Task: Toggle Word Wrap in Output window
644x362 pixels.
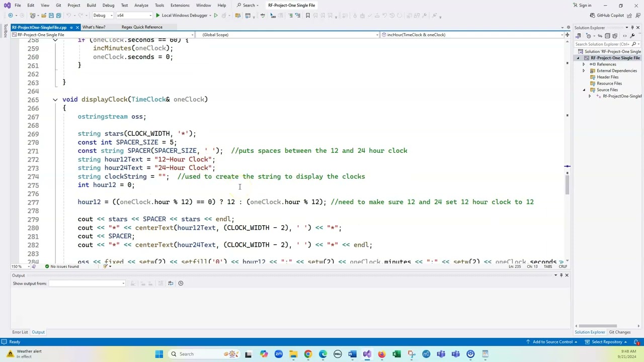Action: tap(171, 283)
